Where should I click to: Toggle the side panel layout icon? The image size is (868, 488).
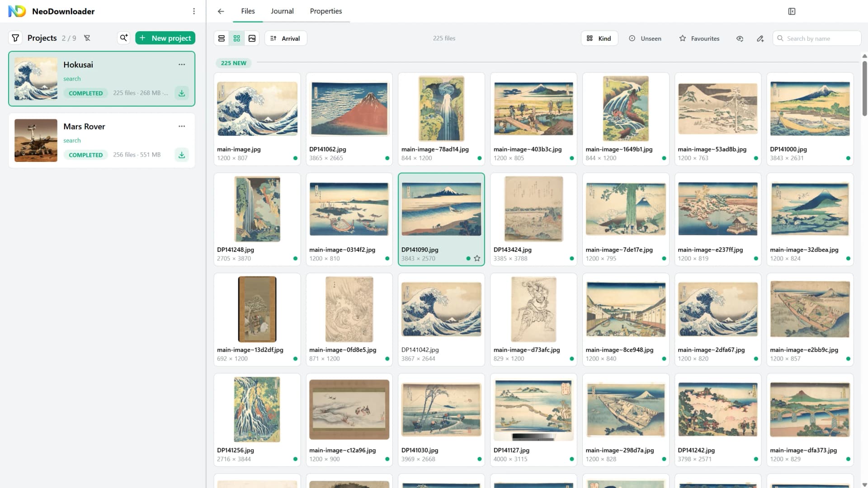[792, 11]
